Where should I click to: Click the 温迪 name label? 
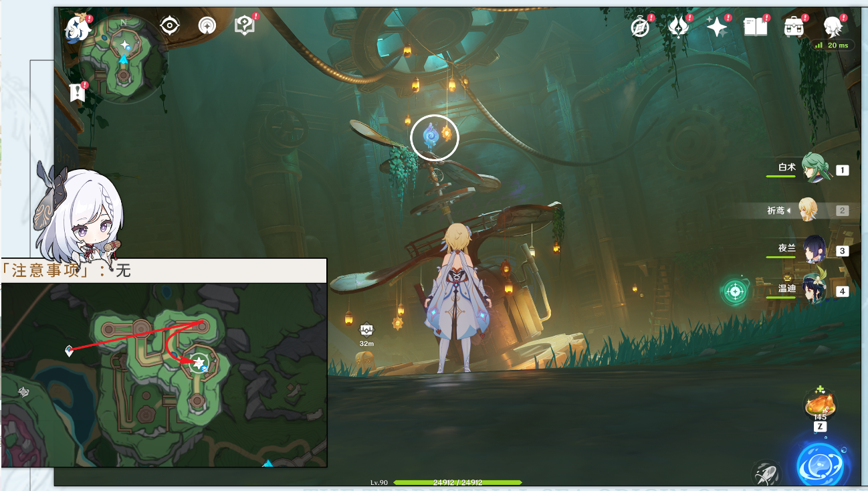point(787,289)
